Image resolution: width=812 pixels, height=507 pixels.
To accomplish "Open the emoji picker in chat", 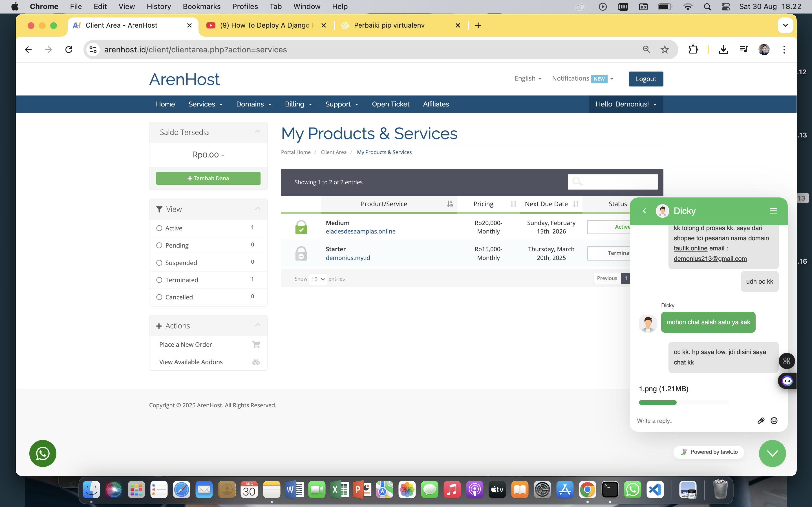I will click(x=774, y=421).
